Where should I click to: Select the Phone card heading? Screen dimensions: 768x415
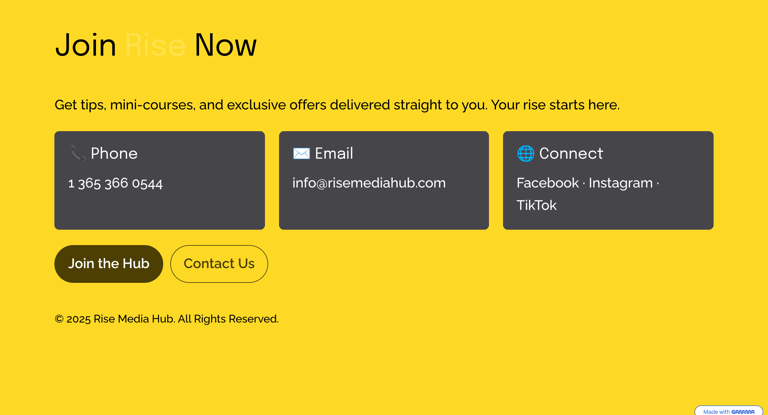tap(114, 153)
